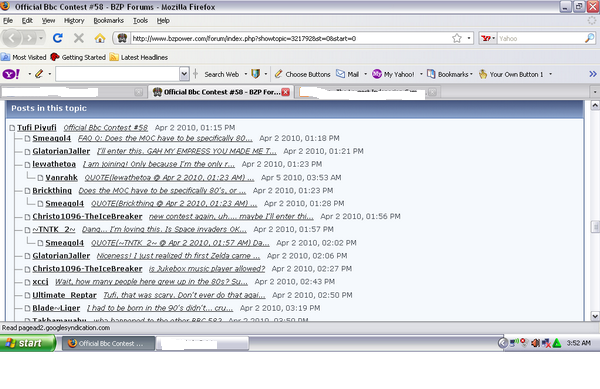
Task: Open the View menu
Action: click(48, 21)
